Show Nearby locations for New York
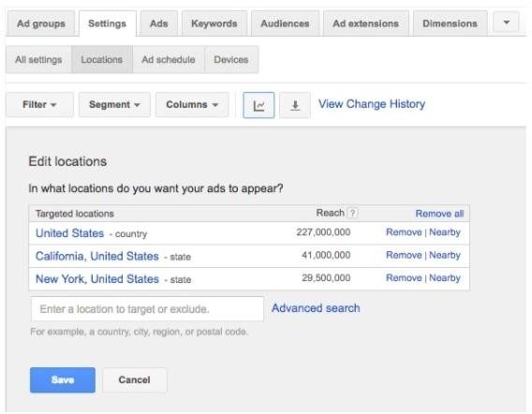Screen dimensions: 532x414 tap(445, 277)
